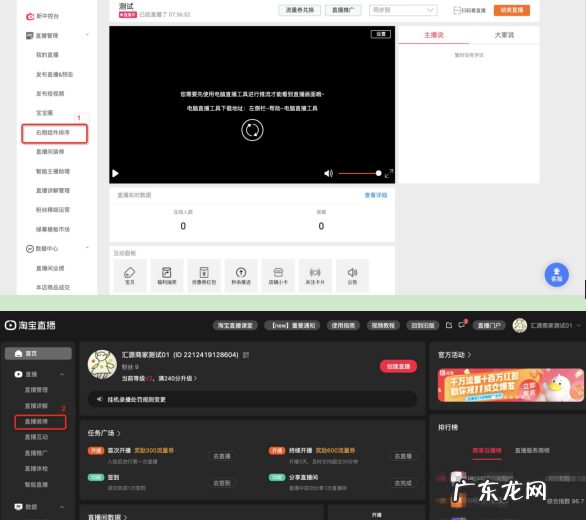This screenshot has height=520, width=586.
Task: Open 直播装修 in dark sidebar
Action: coord(36,422)
